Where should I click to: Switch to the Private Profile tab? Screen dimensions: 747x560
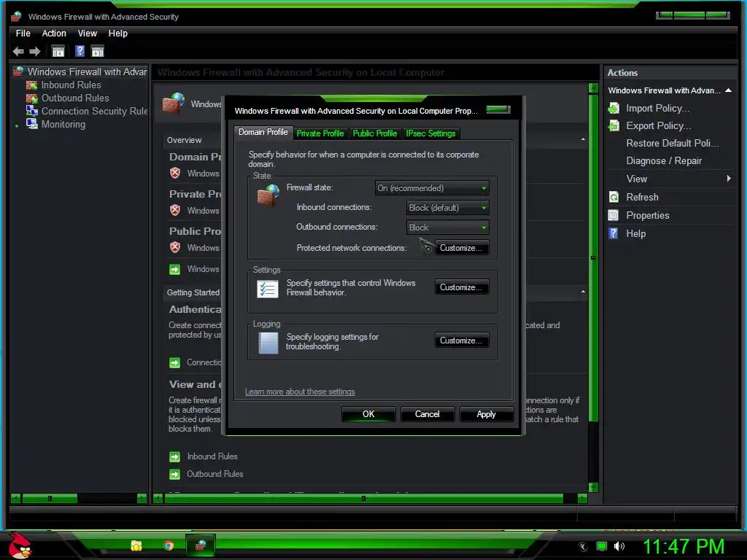click(320, 133)
